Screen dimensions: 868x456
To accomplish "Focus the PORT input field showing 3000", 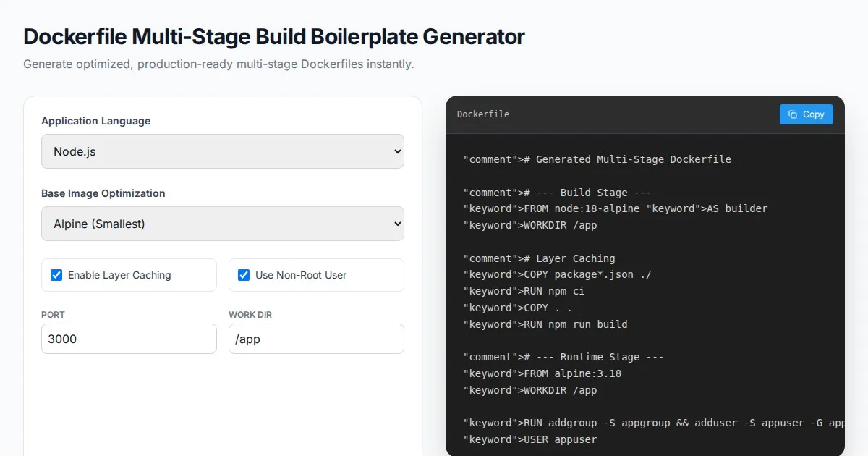I will (x=129, y=339).
